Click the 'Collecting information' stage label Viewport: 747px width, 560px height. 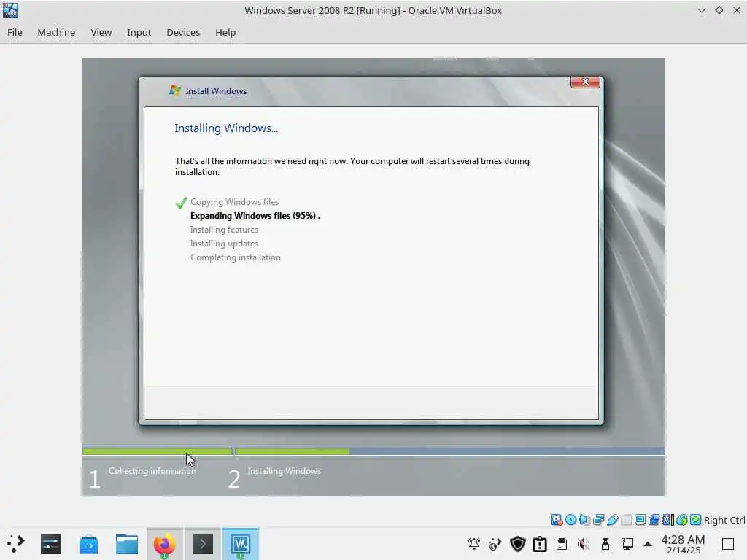tap(152, 471)
